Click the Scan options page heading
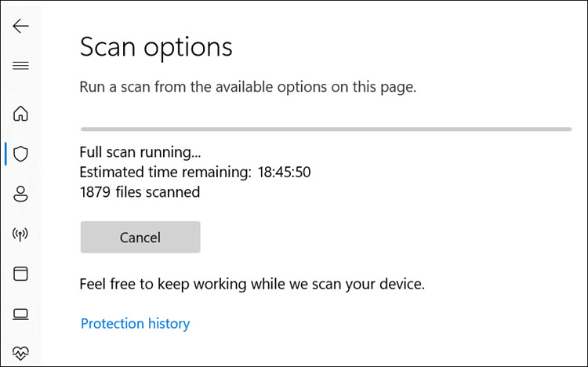This screenshot has height=367, width=588. pyautogui.click(x=156, y=47)
